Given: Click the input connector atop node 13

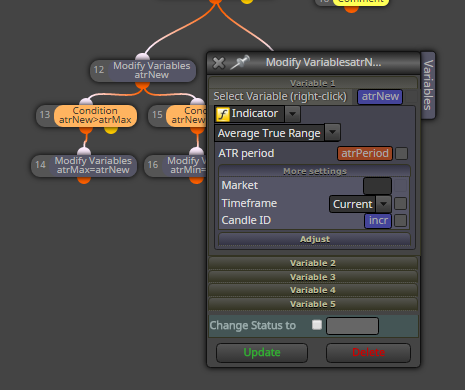Looking at the screenshot, I should (86, 102).
